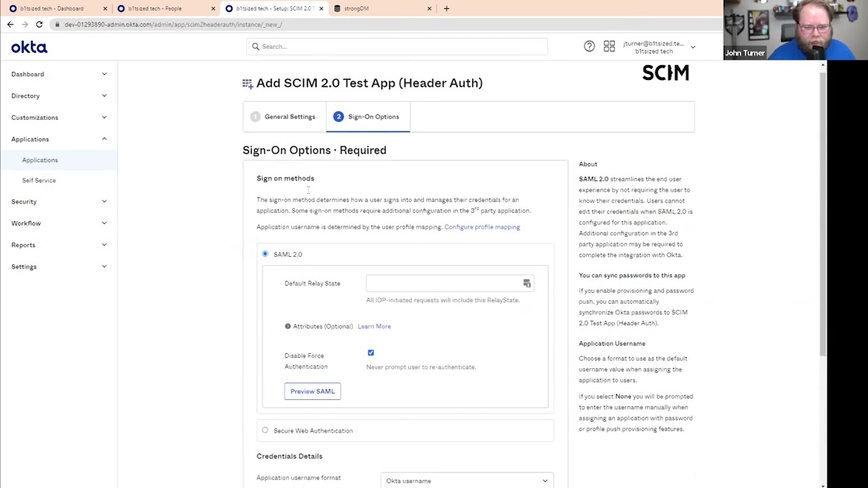Close the b1tsized tech Dashboard tab
This screenshot has height=488, width=868.
pyautogui.click(x=105, y=9)
